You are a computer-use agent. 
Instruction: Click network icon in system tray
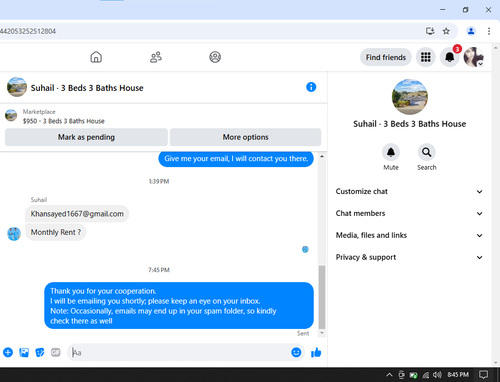[x=426, y=375]
